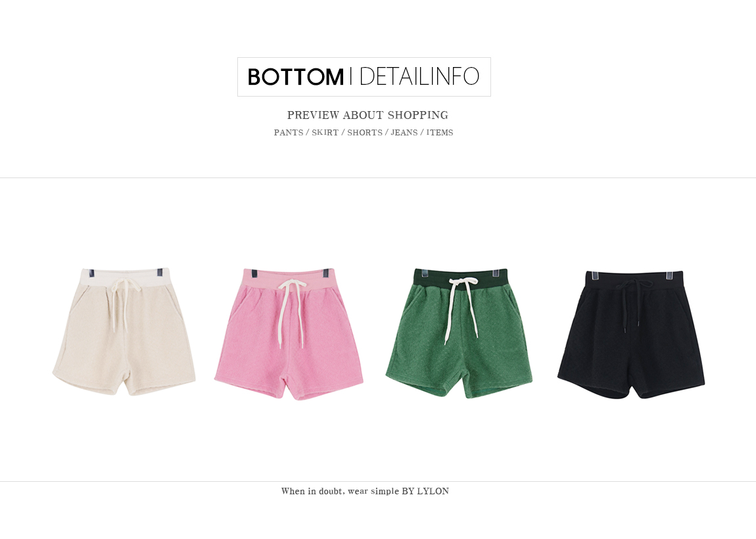Open the SHORTS category text

point(364,133)
